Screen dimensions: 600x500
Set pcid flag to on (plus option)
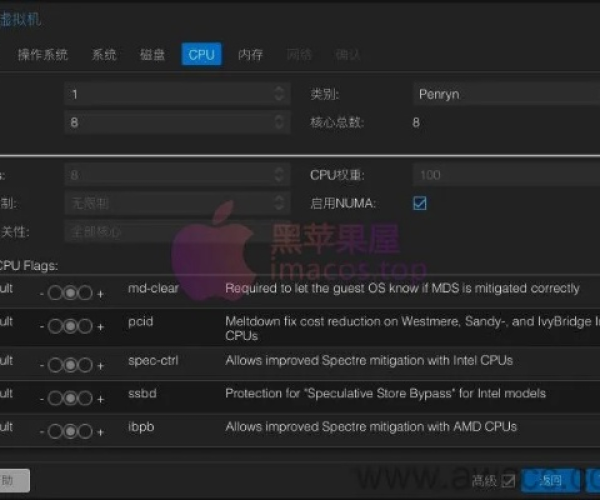pos(85,326)
